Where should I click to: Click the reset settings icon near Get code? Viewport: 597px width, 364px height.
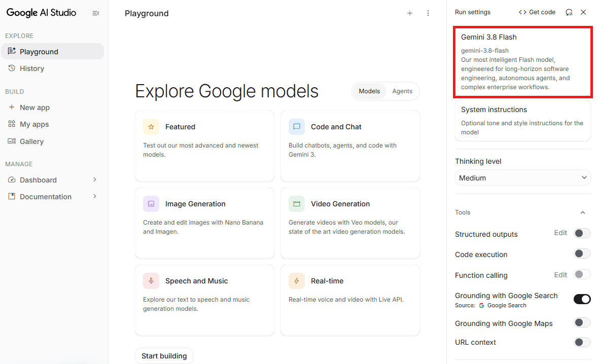click(x=569, y=12)
